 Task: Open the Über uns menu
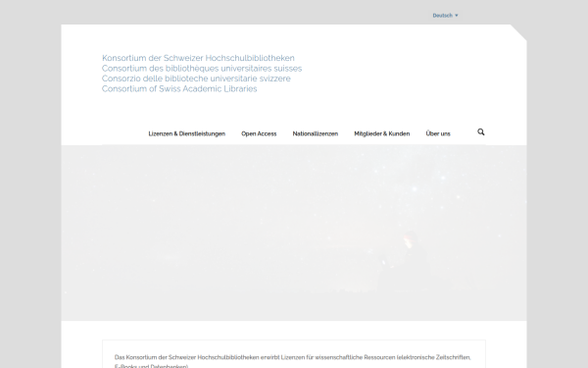pyautogui.click(x=438, y=133)
